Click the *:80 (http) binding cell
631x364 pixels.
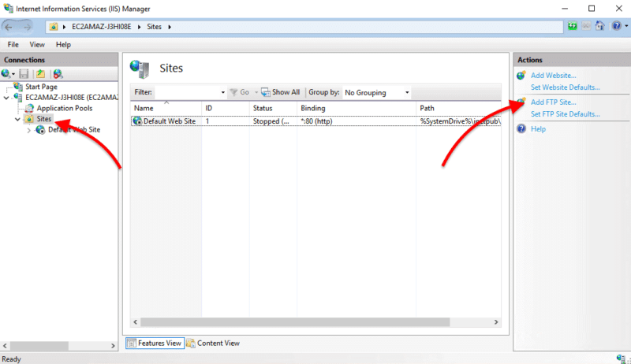tap(317, 121)
